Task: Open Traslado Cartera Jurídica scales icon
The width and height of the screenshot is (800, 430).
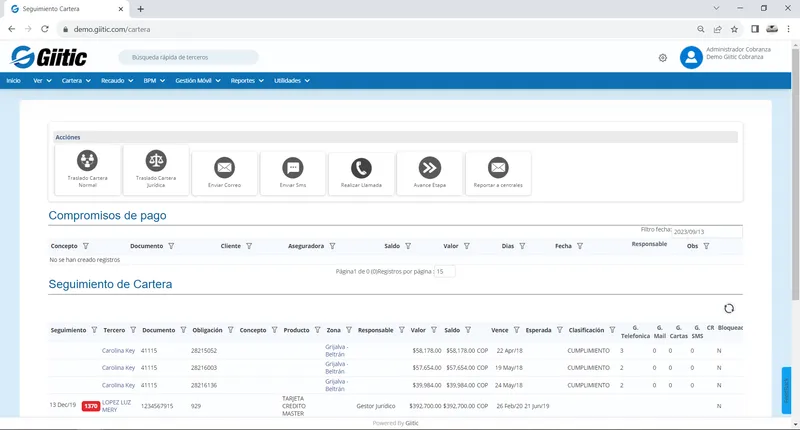Action: (x=156, y=161)
